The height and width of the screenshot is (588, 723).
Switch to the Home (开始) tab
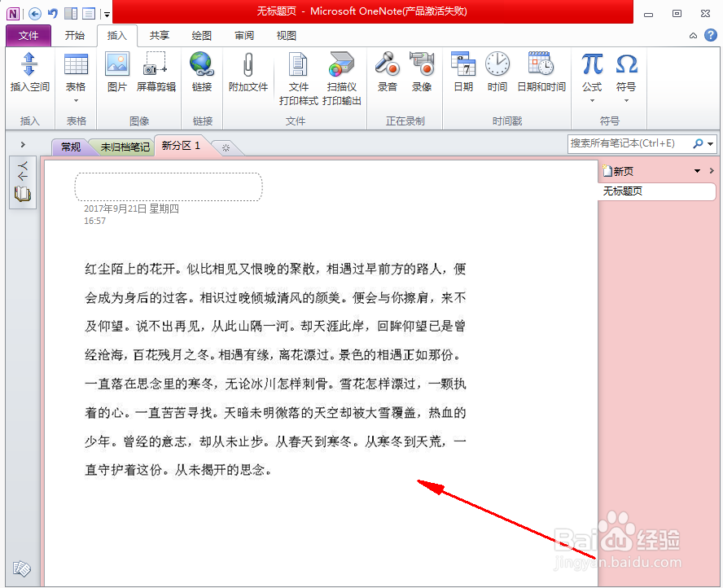(75, 36)
